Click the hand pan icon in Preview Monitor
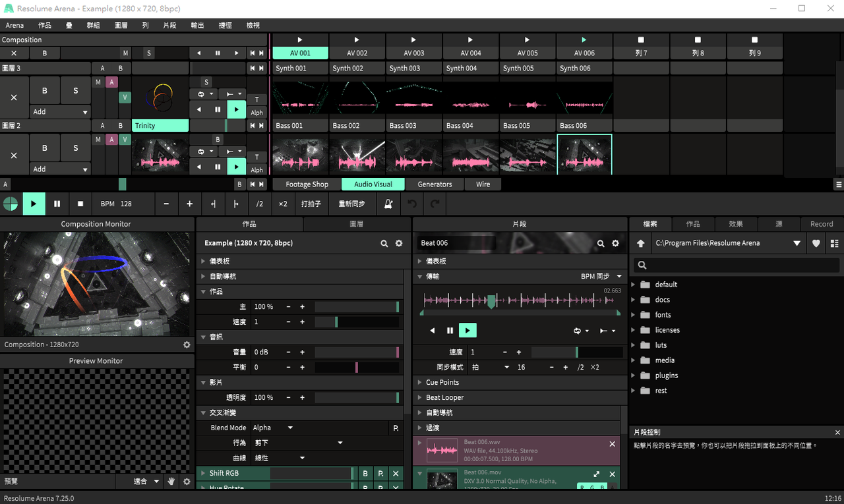 pyautogui.click(x=171, y=482)
